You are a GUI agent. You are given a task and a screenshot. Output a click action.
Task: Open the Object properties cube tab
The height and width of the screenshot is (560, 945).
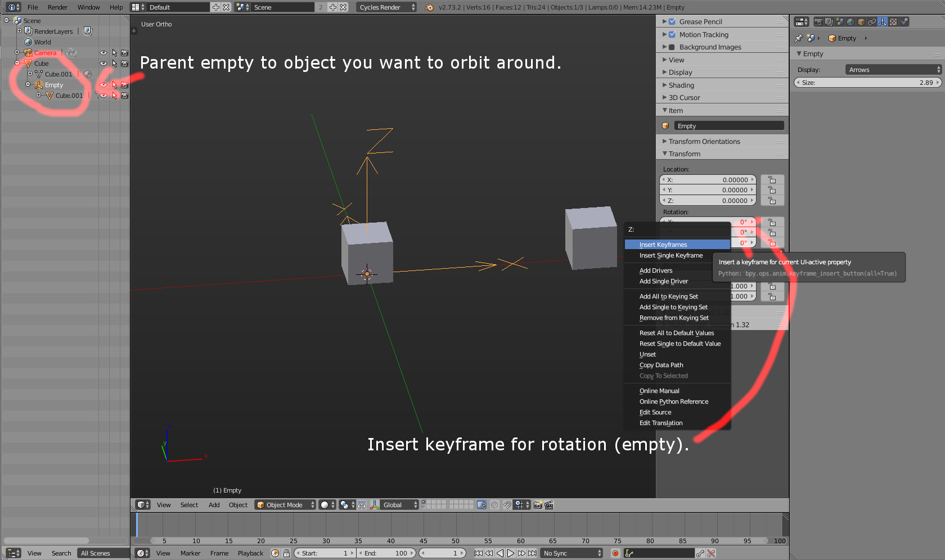pyautogui.click(x=861, y=22)
